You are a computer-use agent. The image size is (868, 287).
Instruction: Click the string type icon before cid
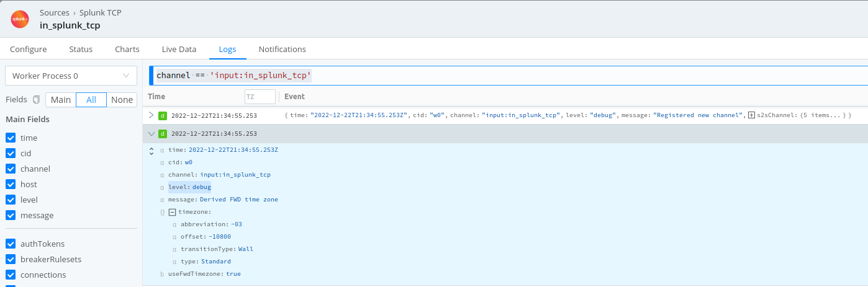coord(162,162)
